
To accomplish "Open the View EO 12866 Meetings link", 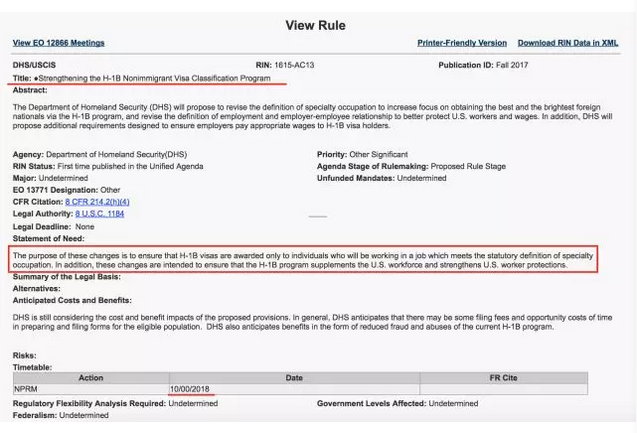I will [58, 43].
